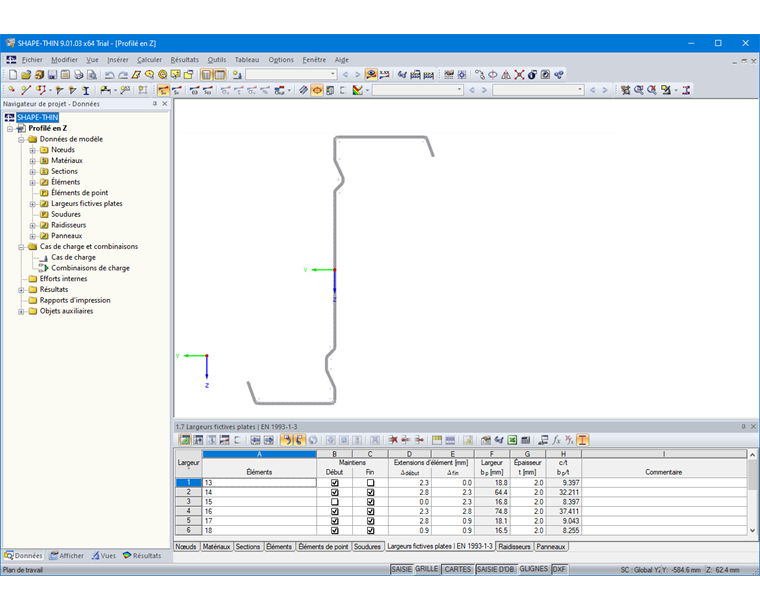The width and height of the screenshot is (760, 611).
Task: Toggle Fin checkbox for element 13
Action: [370, 483]
